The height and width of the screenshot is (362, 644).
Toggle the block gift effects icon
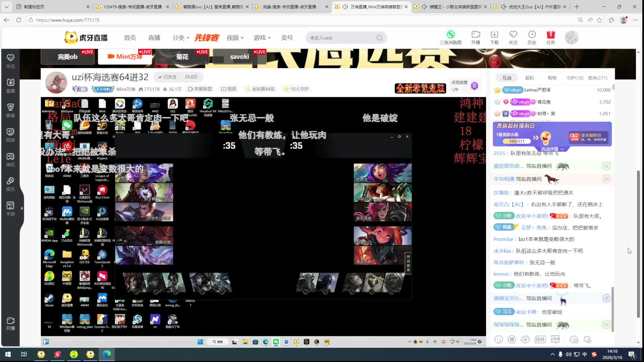click(x=587, y=340)
